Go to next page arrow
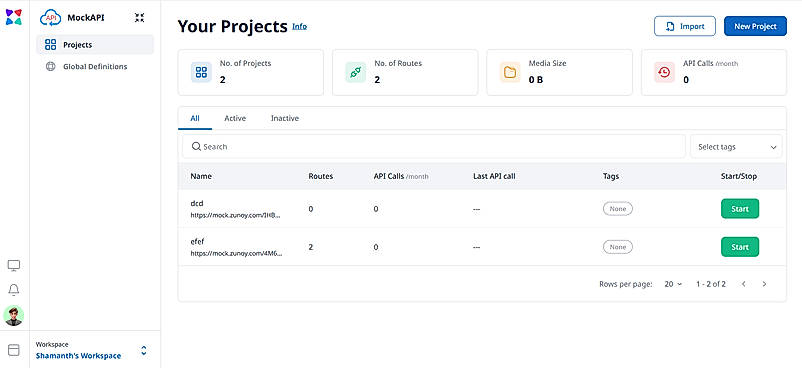 point(764,284)
